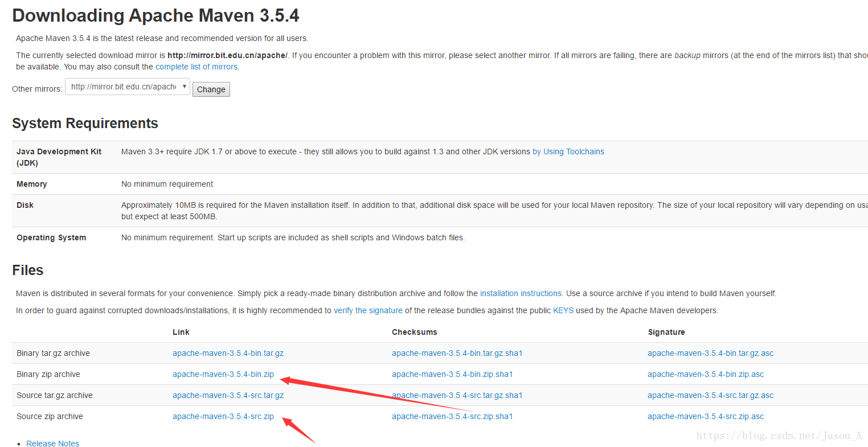The height and width of the screenshot is (447, 868).
Task: Select the Memory row label
Action: pyautogui.click(x=32, y=184)
